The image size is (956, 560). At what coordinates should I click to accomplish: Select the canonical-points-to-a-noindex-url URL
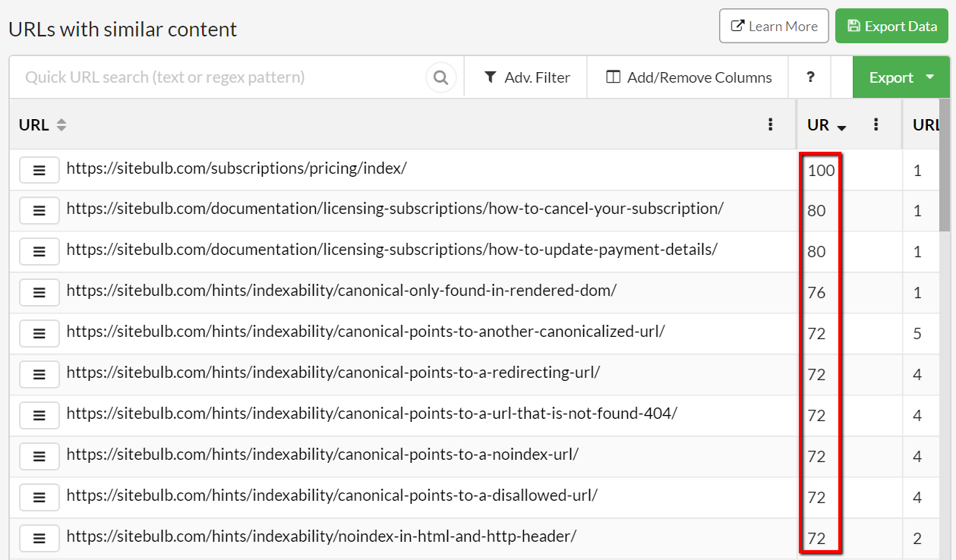pyautogui.click(x=323, y=455)
